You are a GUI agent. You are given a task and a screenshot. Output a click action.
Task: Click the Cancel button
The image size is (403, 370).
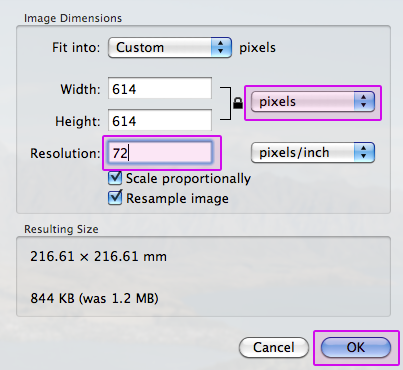(x=274, y=347)
